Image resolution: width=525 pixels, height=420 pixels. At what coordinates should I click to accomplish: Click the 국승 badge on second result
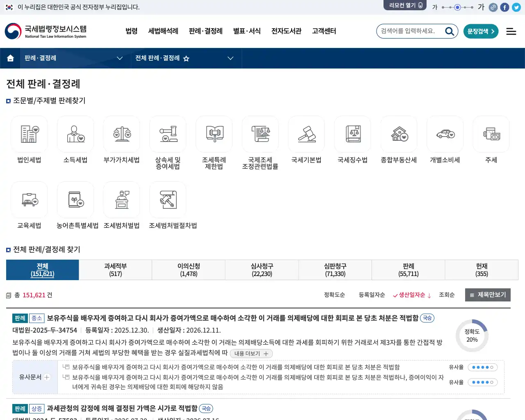[206, 409]
